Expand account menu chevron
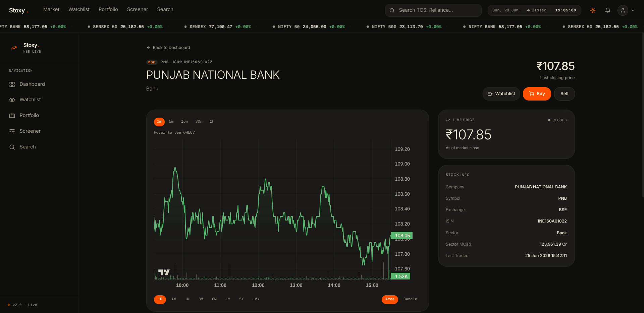This screenshot has height=313, width=644. 633,10
